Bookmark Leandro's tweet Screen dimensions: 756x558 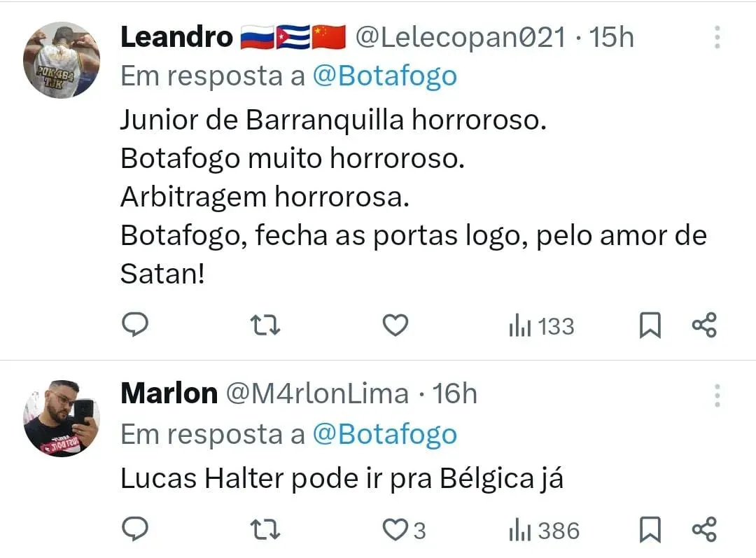click(650, 326)
